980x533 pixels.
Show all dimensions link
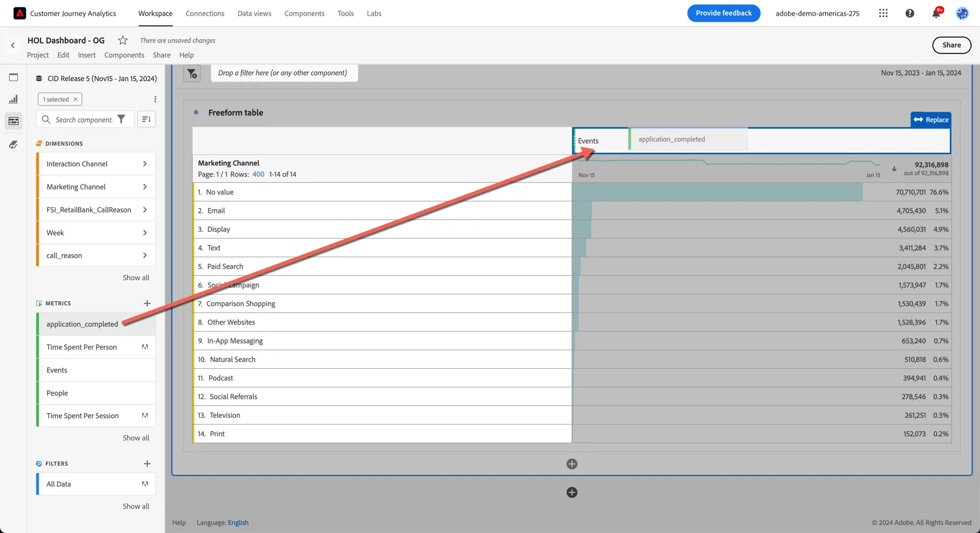(x=136, y=277)
